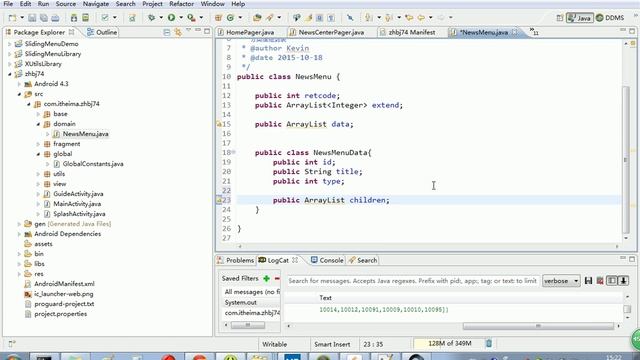640x360 pixels.
Task: Click the Save All toolbar icon
Action: coord(43,18)
